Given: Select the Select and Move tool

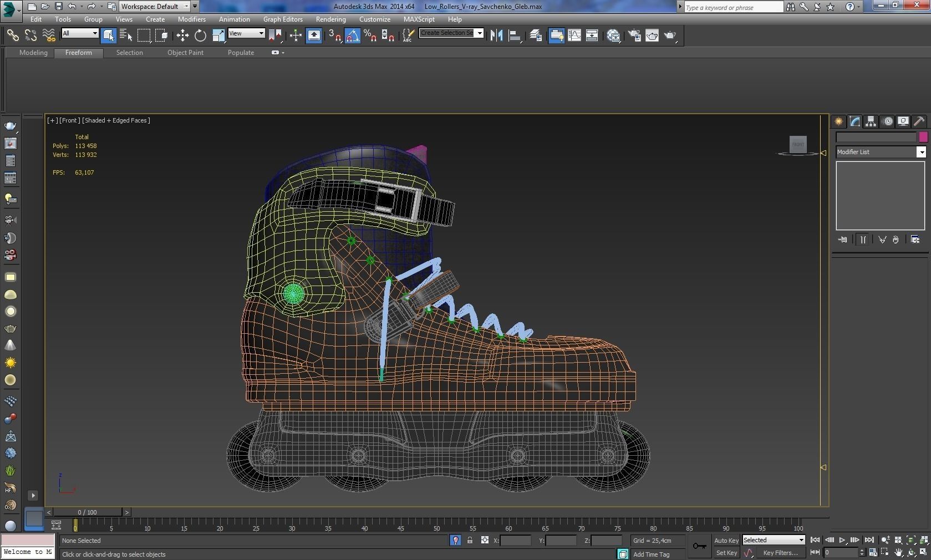Looking at the screenshot, I should click(x=182, y=35).
